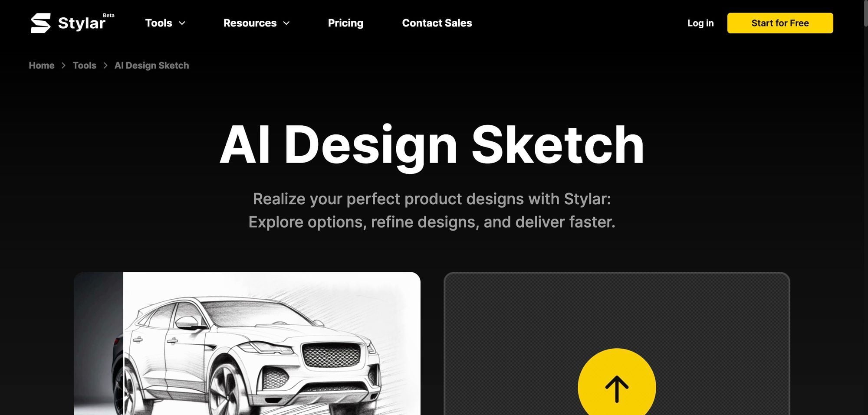Click the yellow upload arrow icon
868x415 pixels.
click(617, 382)
